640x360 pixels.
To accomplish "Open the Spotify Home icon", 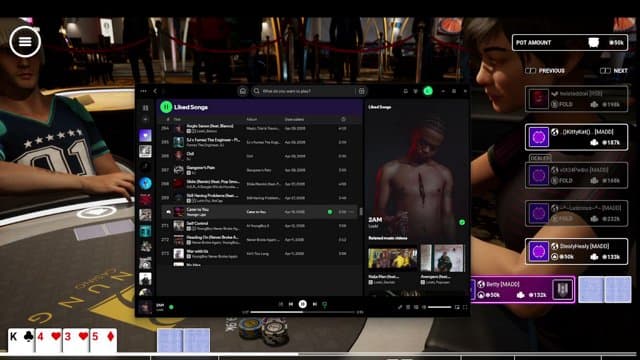I will [x=242, y=91].
